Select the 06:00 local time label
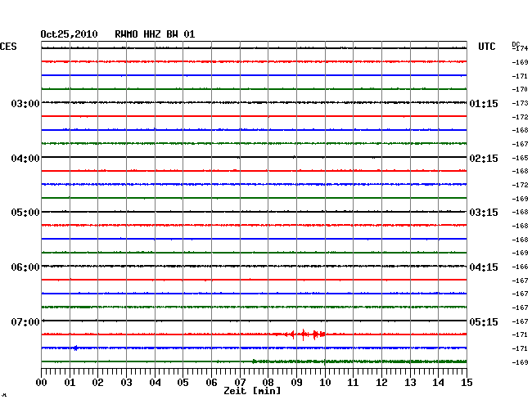The width and height of the screenshot is (532, 404). (25, 267)
